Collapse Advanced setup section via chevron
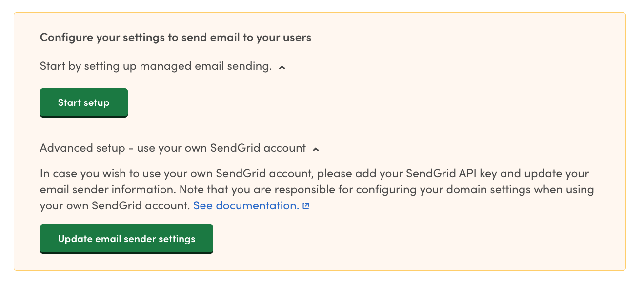This screenshot has width=644, height=285. [x=316, y=149]
